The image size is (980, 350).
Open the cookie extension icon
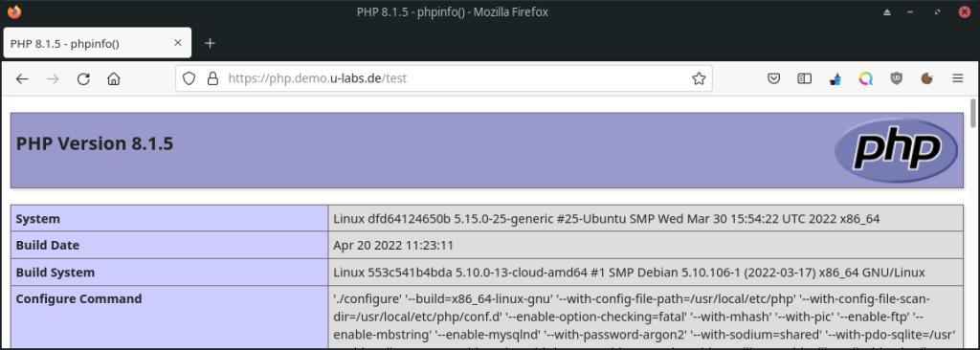[x=926, y=78]
